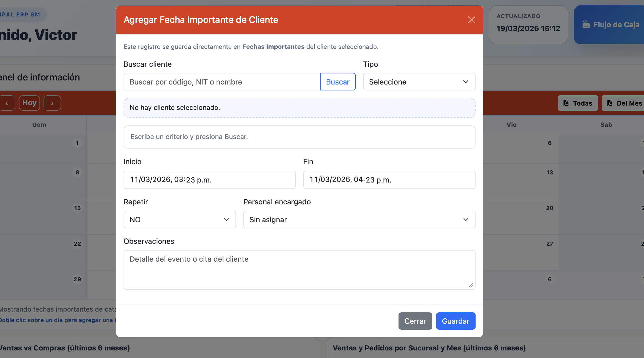Dismiss the dialog using Cerrar
Viewport: 644px width, 358px height.
[415, 321]
